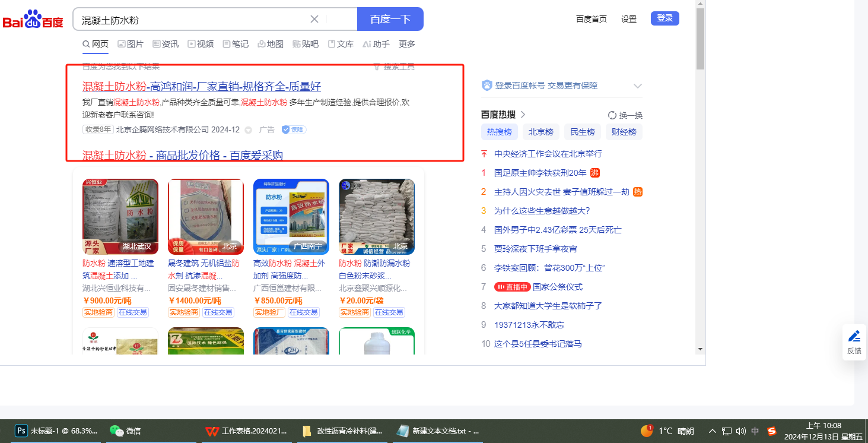Open the 商品批发价格 - 百度爱采购 result
Viewport: 868px width, 443px height.
coord(183,156)
